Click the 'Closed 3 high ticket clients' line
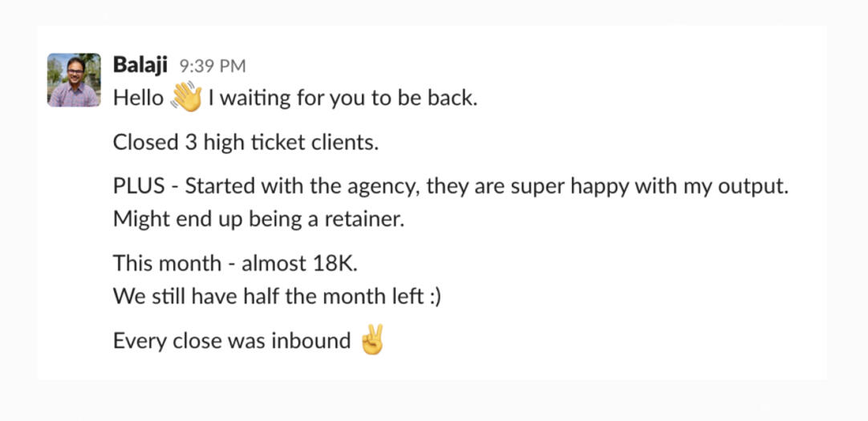Viewport: 868px width, 421px height. [x=245, y=143]
